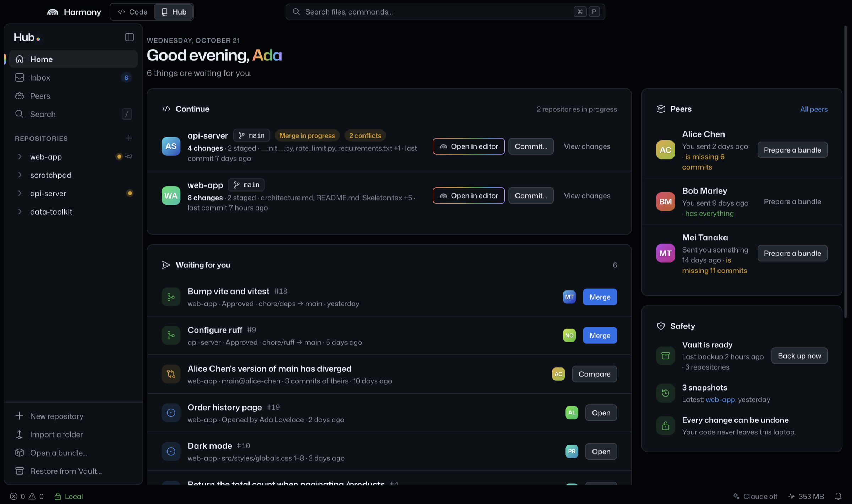Image resolution: width=852 pixels, height=504 pixels.
Task: Click the pull request icon for Configure ruff
Action: click(171, 335)
